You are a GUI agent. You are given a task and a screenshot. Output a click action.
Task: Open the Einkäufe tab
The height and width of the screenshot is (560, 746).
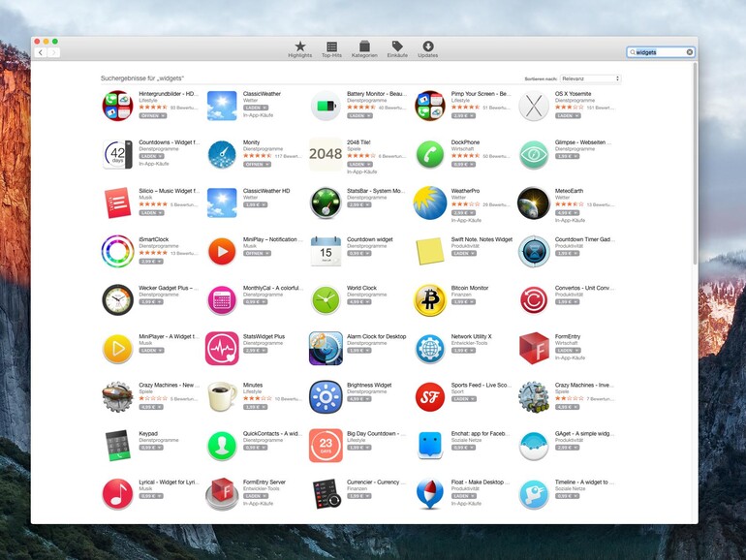(397, 49)
